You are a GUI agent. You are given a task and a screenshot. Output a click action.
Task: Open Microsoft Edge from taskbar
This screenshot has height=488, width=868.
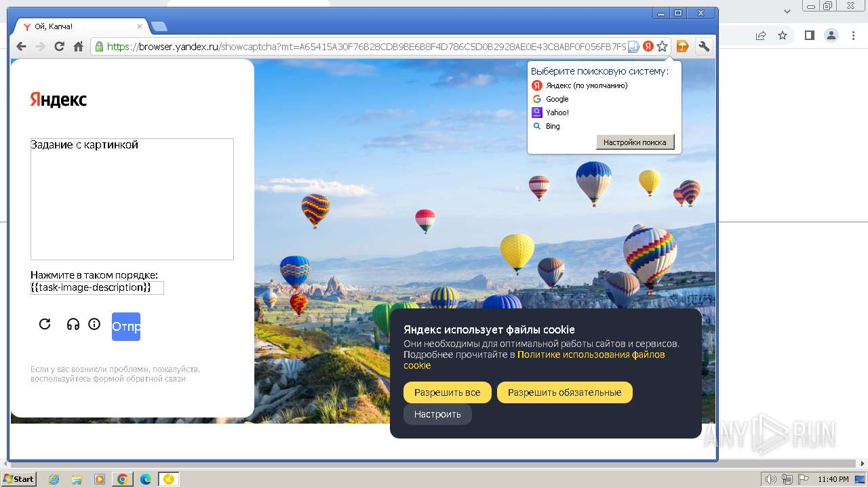[x=146, y=479]
